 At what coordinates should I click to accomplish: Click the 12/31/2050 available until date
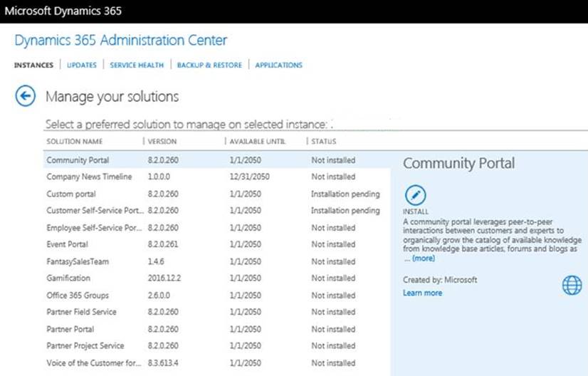tap(249, 177)
